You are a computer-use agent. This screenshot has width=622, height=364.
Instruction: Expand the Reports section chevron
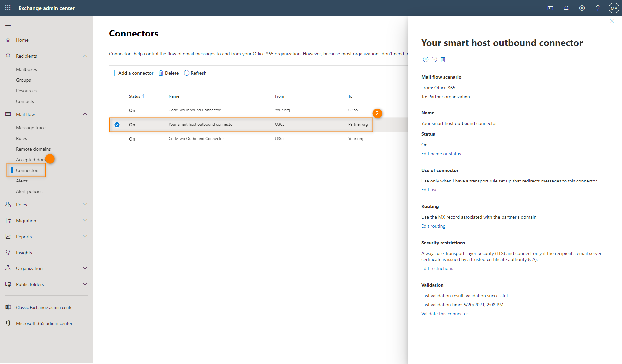(x=85, y=237)
